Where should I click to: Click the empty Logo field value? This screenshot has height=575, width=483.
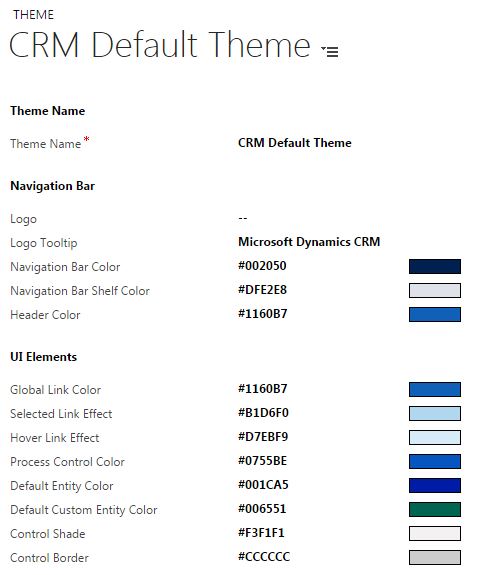243,218
